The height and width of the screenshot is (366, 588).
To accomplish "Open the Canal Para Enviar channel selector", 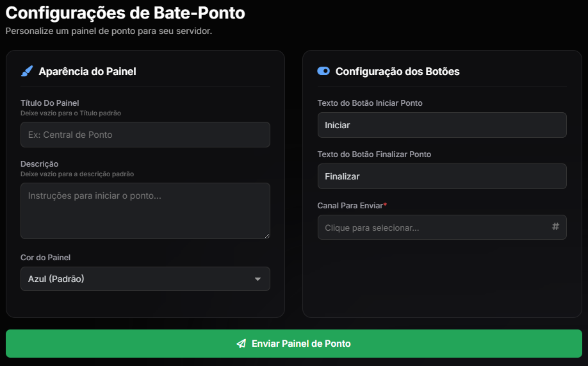I will point(436,228).
